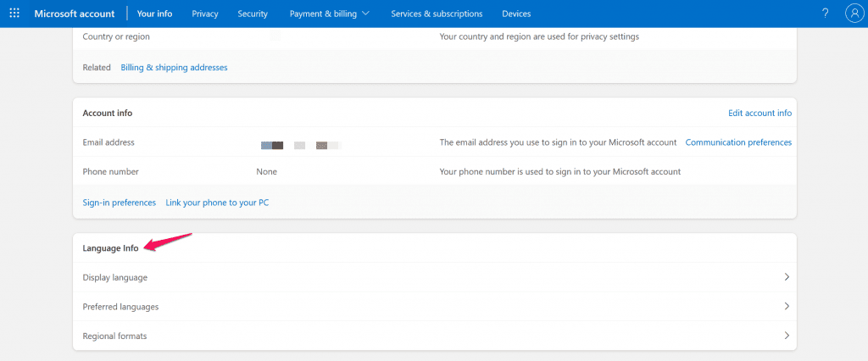Click the Account info heading

(x=108, y=113)
